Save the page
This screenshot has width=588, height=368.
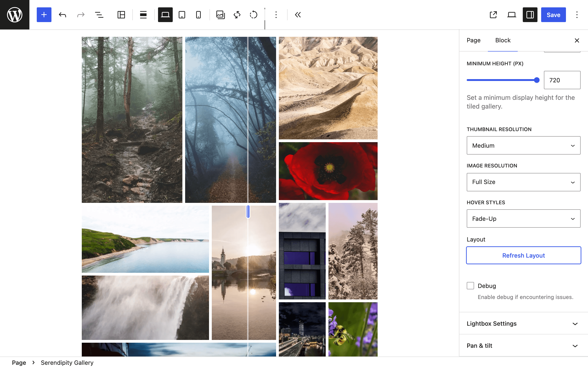coord(553,14)
